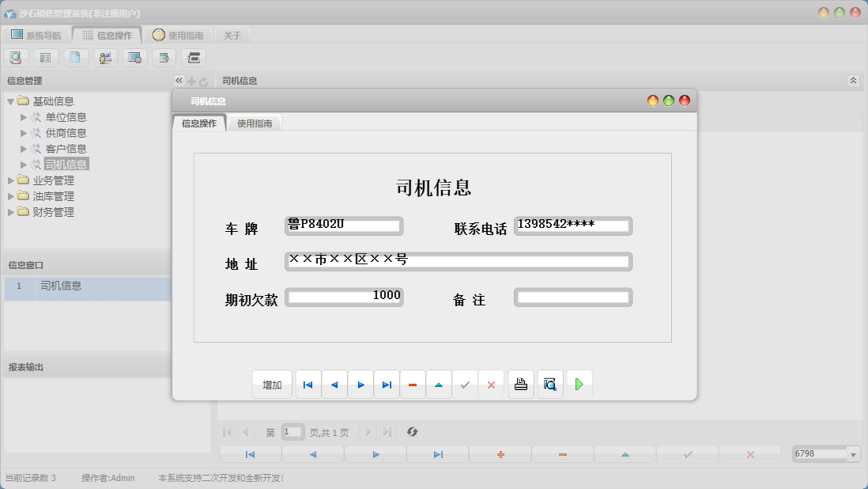Open the 6798 record dropdown
Image resolution: width=868 pixels, height=489 pixels.
855,453
